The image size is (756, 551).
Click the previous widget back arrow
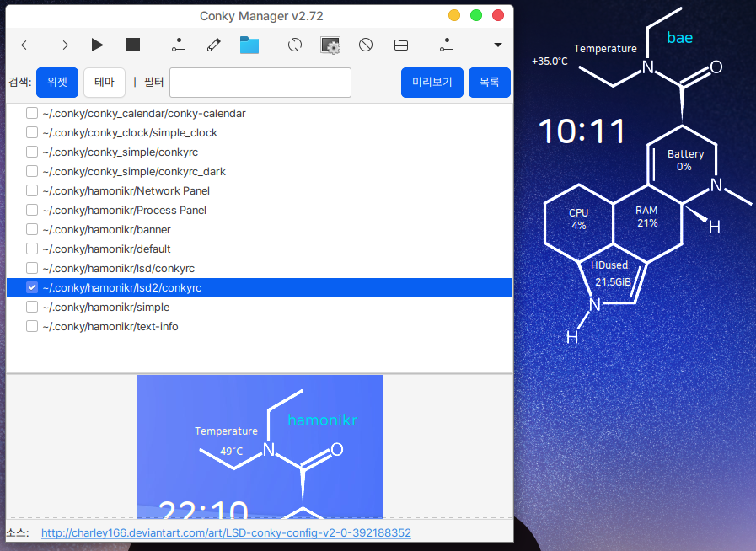click(x=27, y=45)
